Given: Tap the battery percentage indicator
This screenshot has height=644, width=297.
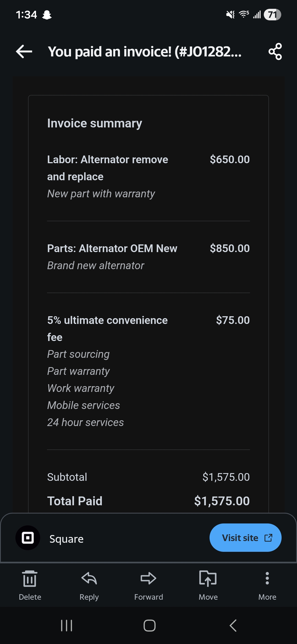Looking at the screenshot, I should pyautogui.click(x=272, y=15).
